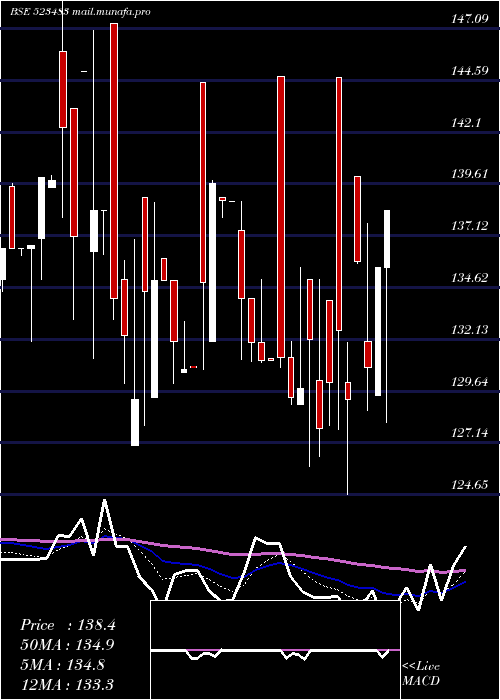Click the 139.61 price axis label
This screenshot has width=500, height=700.
tap(470, 174)
